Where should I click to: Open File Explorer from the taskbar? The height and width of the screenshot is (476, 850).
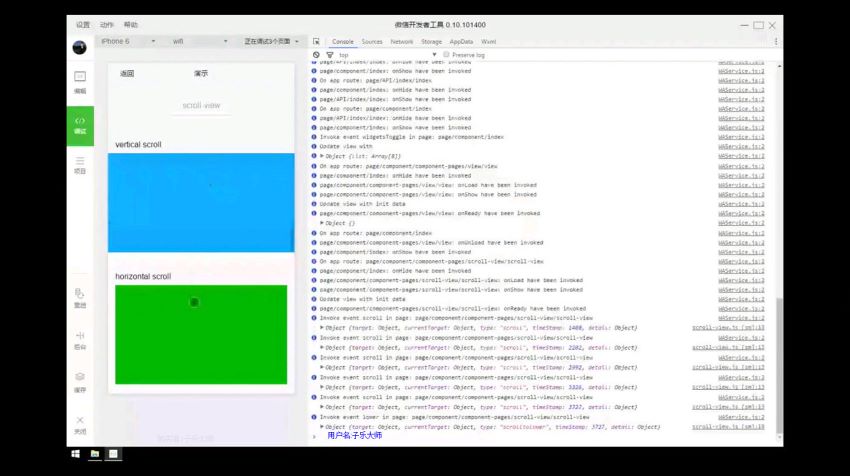(x=94, y=454)
